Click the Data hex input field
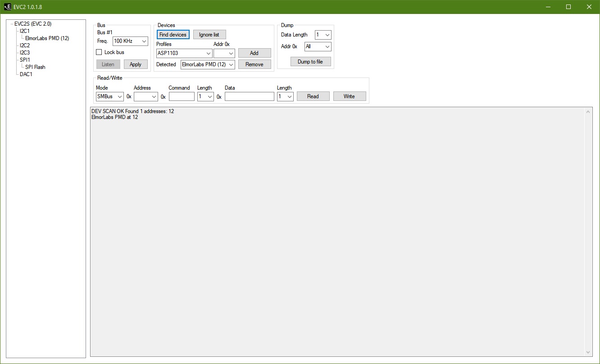Image resolution: width=600 pixels, height=364 pixels. [x=249, y=96]
